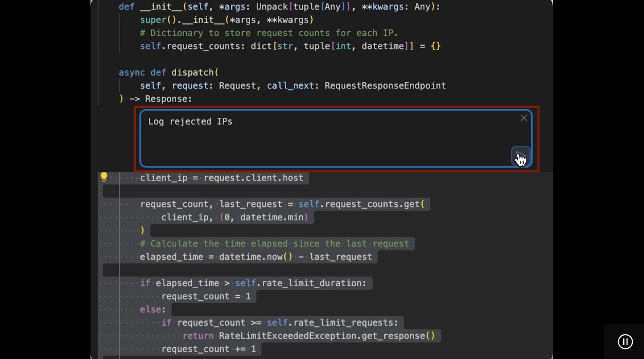The height and width of the screenshot is (359, 644).
Task: Click the else keyword
Action: tap(152, 310)
